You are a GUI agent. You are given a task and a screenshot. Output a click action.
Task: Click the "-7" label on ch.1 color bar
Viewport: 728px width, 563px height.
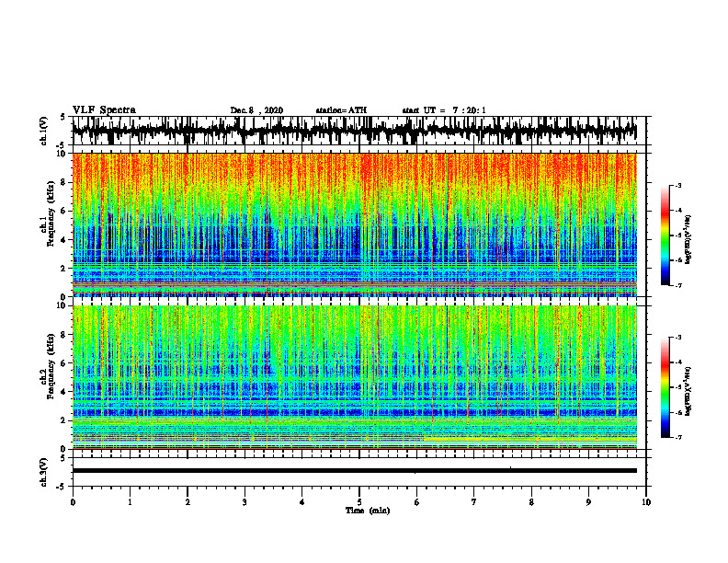[x=678, y=286]
